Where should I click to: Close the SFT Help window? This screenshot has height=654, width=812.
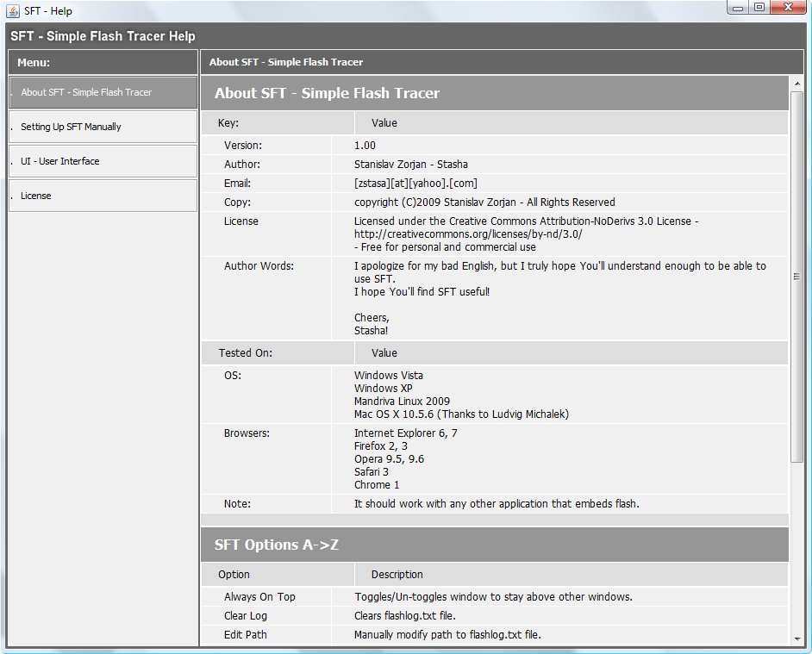(788, 8)
